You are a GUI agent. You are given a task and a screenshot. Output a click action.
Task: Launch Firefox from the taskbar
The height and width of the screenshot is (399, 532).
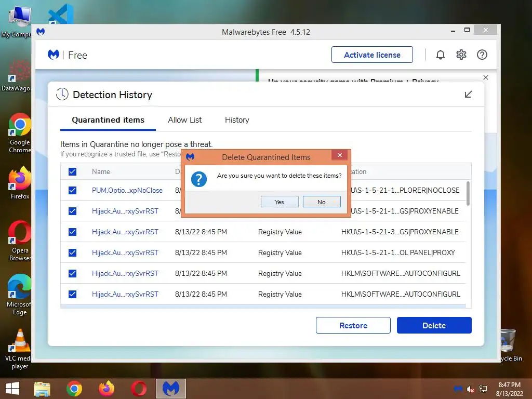pyautogui.click(x=107, y=389)
